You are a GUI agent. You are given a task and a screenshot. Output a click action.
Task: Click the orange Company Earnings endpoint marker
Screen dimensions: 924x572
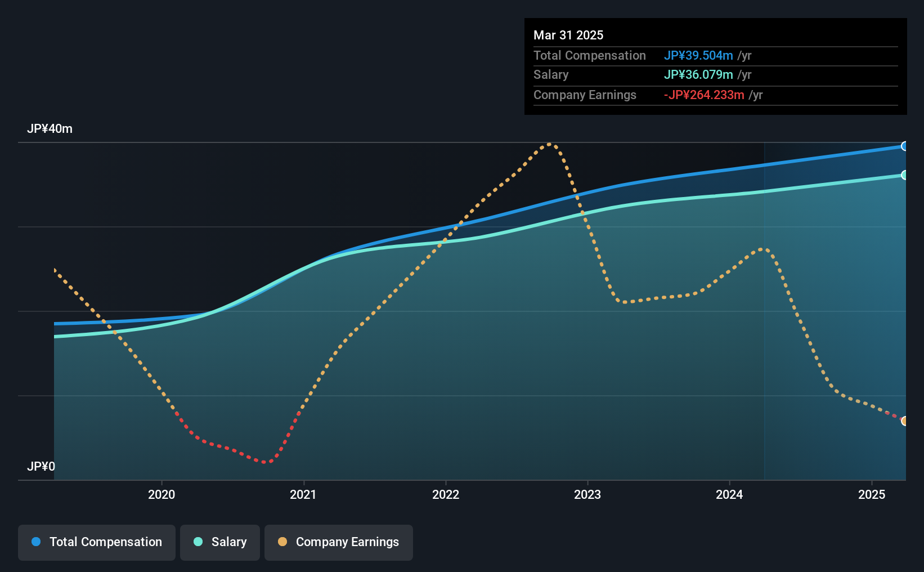click(x=904, y=421)
